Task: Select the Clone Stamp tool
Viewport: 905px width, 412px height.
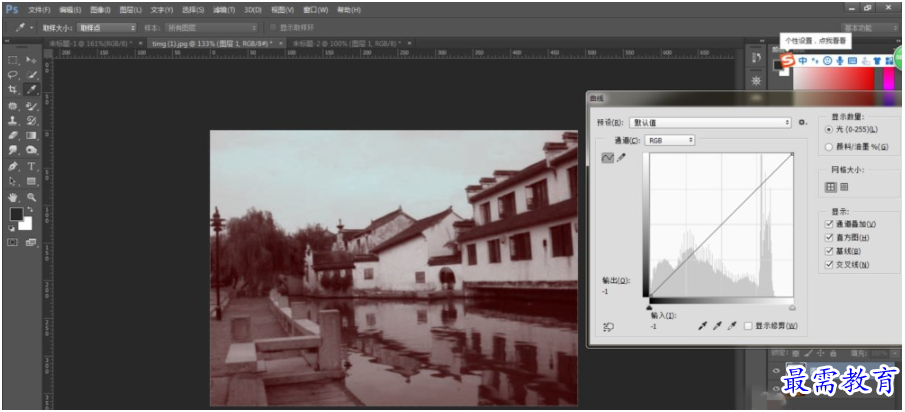Action: [13, 121]
